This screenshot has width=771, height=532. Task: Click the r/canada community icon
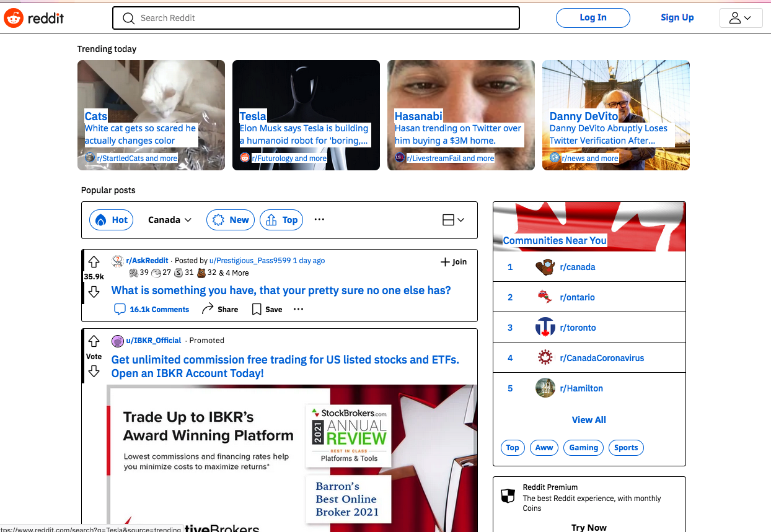[545, 267]
